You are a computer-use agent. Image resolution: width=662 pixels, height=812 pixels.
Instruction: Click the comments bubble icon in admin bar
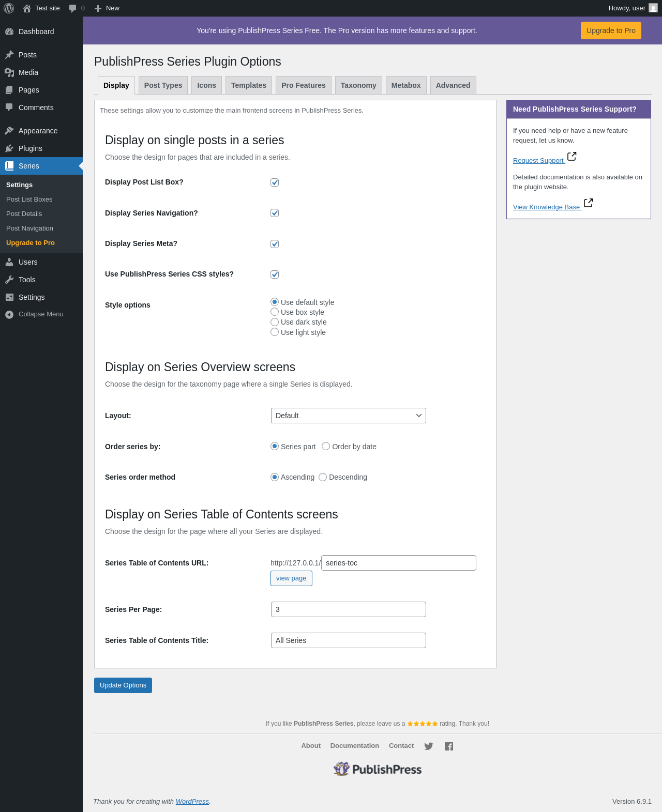pyautogui.click(x=73, y=8)
